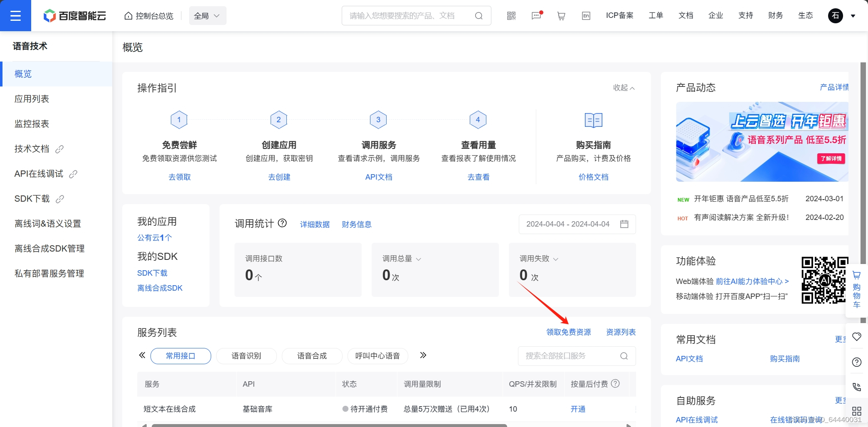868x427 pixels.
Task: Open the API文档 link under 调用服务
Action: [379, 177]
